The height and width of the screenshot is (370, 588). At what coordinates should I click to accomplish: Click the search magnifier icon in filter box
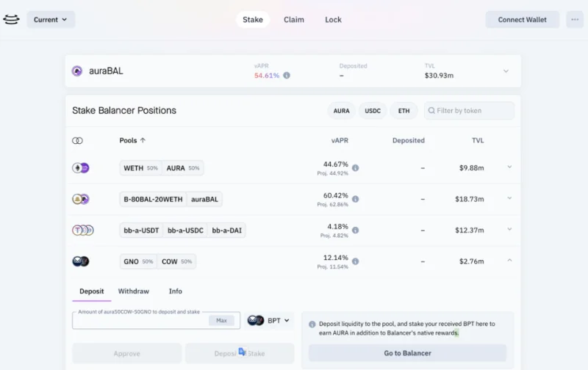[x=431, y=110]
